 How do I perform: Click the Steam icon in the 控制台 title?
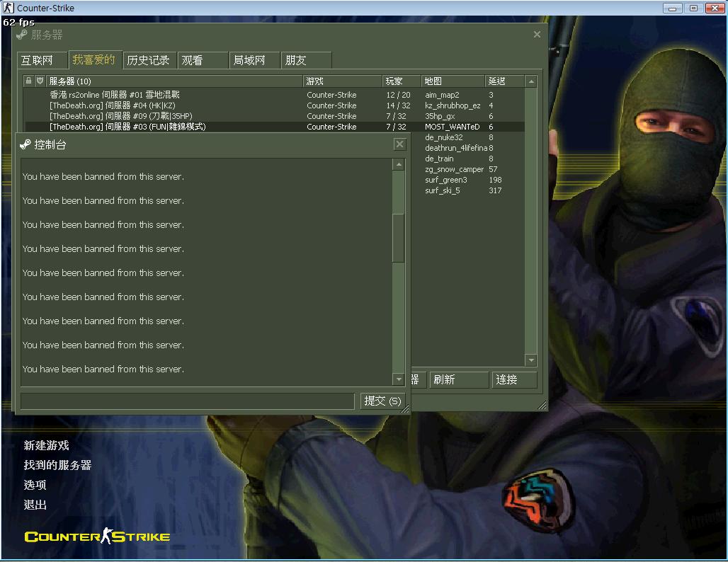(x=25, y=144)
